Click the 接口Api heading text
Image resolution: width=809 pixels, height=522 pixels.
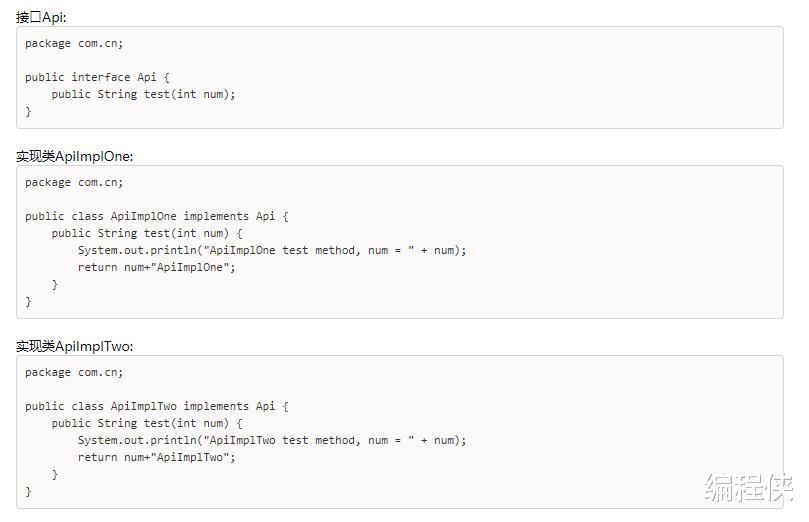pos(41,17)
